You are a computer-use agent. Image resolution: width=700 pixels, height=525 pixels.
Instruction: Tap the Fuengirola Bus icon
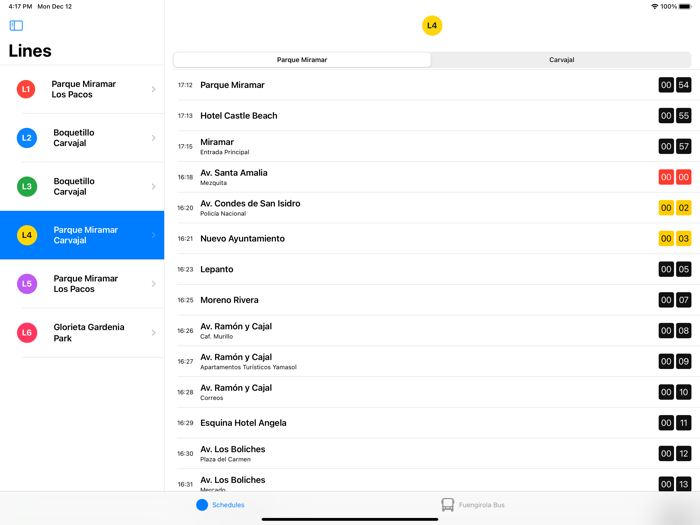pyautogui.click(x=447, y=505)
